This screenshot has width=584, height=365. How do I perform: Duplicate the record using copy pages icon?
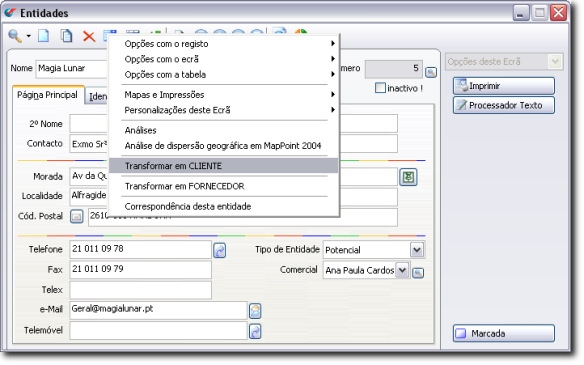point(66,36)
